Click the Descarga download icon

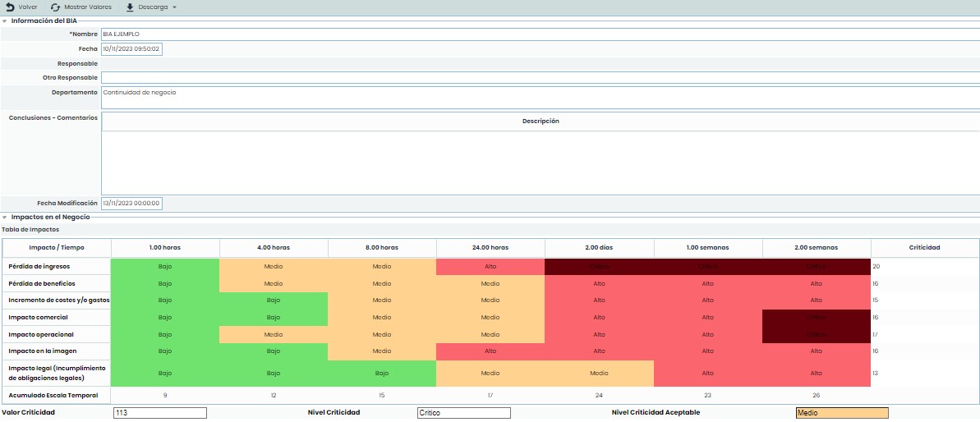tap(130, 7)
